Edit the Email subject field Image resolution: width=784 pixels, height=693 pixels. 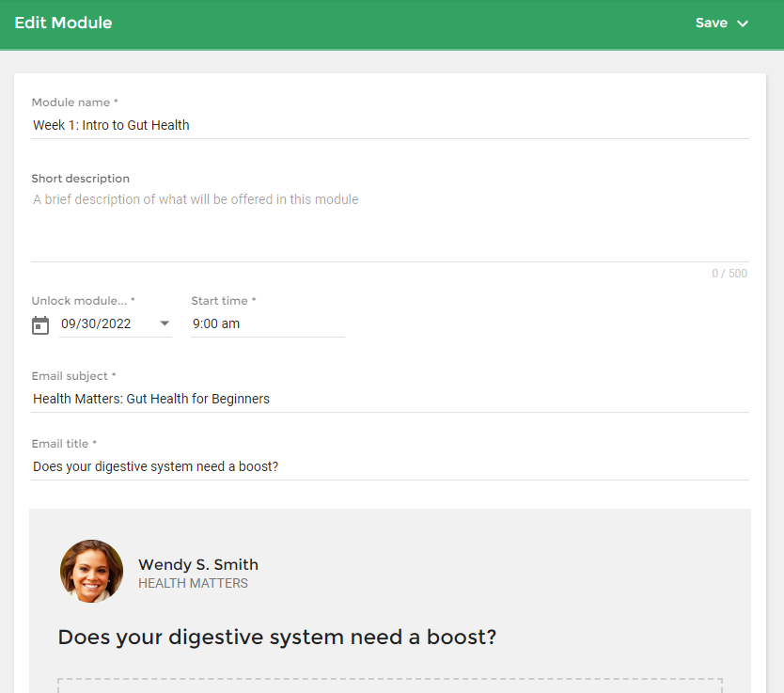pos(390,399)
